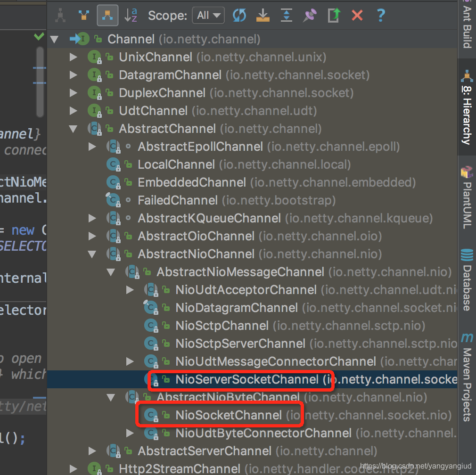This screenshot has height=475, width=476.
Task: Open the Database tool window tab
Action: click(x=467, y=280)
